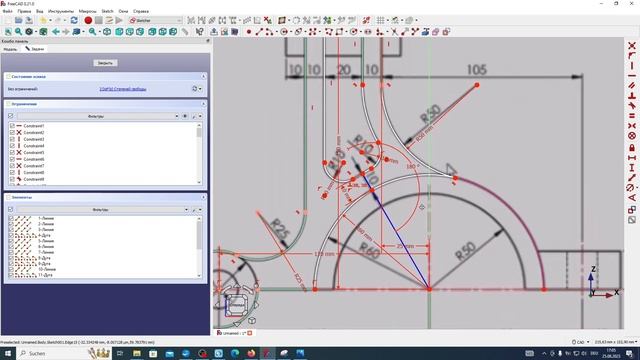Image resolution: width=640 pixels, height=360 pixels.
Task: Click the fit all view icon
Action: coord(8,32)
